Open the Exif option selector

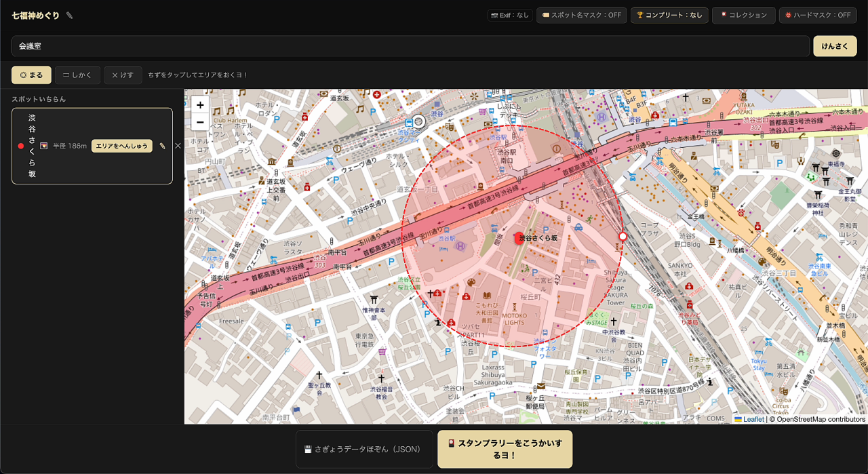510,16
